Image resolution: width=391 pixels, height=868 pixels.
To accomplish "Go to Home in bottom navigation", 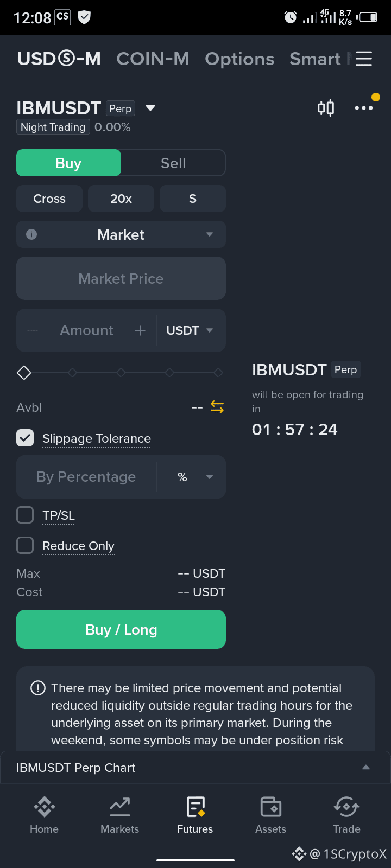I will coord(44,815).
